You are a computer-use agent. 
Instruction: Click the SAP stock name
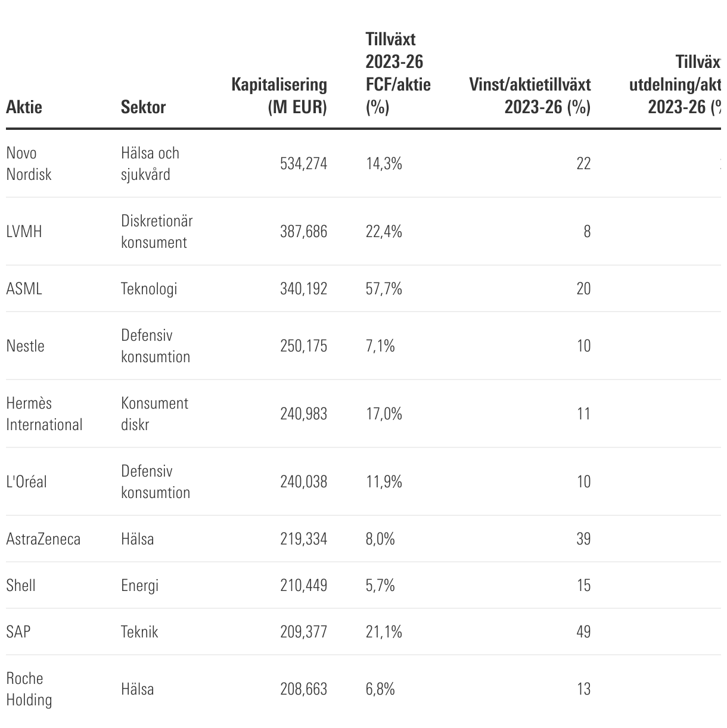(18, 631)
